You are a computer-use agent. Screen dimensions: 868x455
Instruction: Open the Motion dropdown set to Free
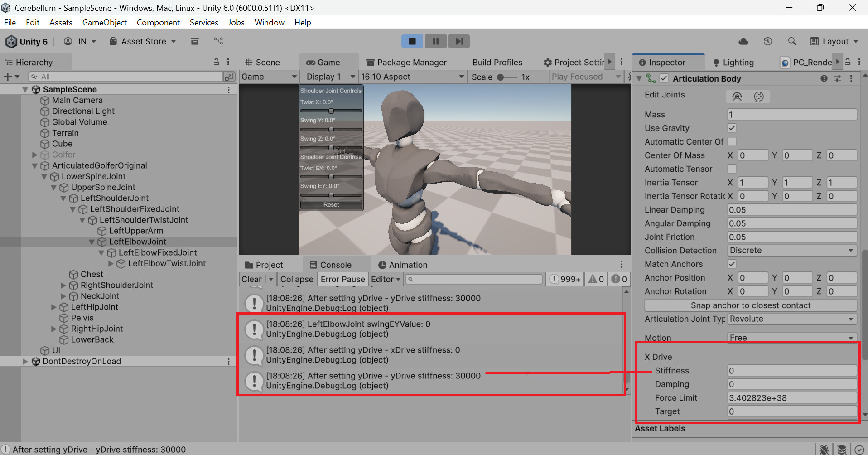pos(791,338)
